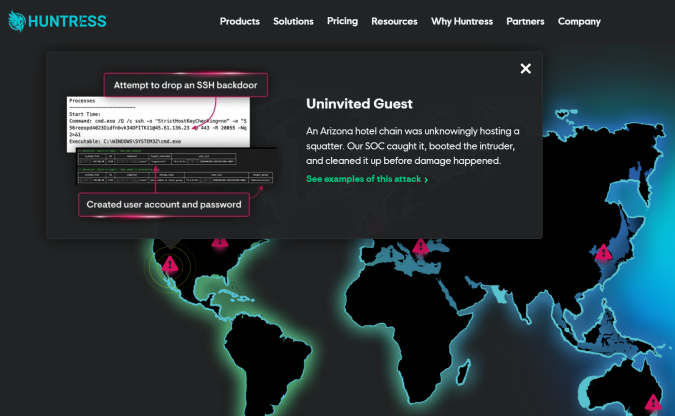Open the Products menu
Image resolution: width=675 pixels, height=416 pixels.
[x=239, y=21]
